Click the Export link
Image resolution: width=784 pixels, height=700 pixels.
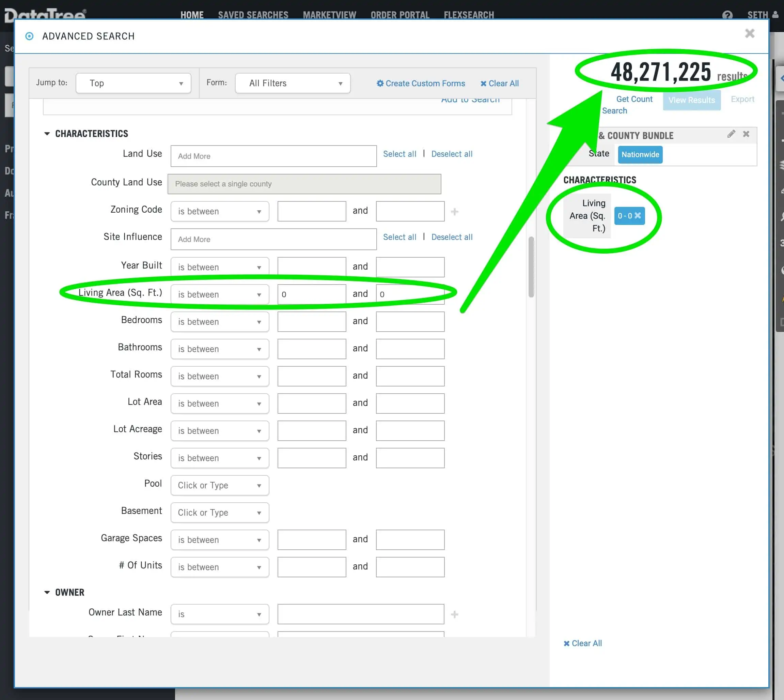(742, 99)
